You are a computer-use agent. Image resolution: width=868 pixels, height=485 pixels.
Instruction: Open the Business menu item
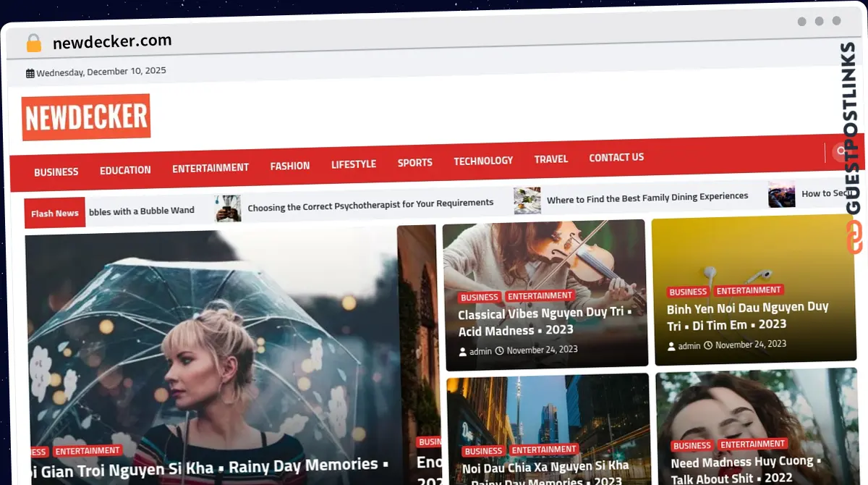(x=56, y=172)
